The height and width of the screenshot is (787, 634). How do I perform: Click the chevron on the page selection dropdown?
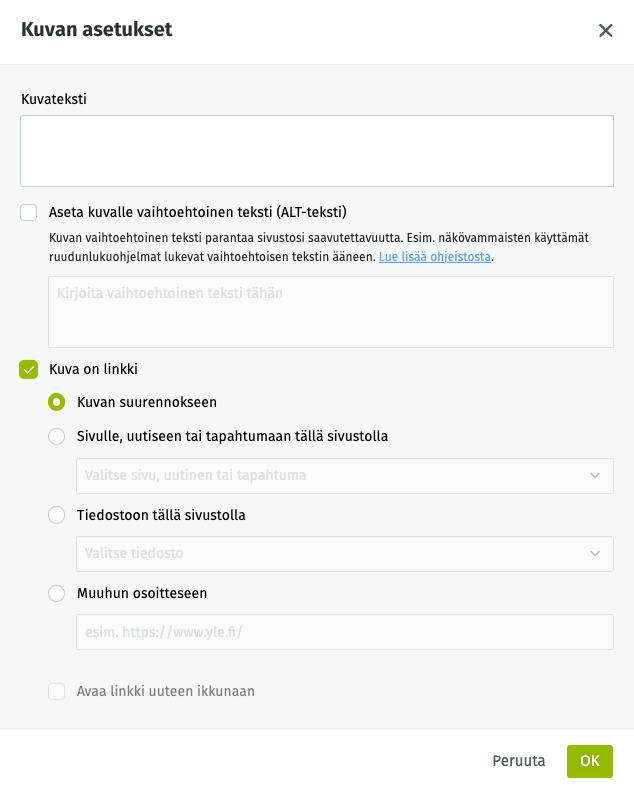pyautogui.click(x=595, y=475)
